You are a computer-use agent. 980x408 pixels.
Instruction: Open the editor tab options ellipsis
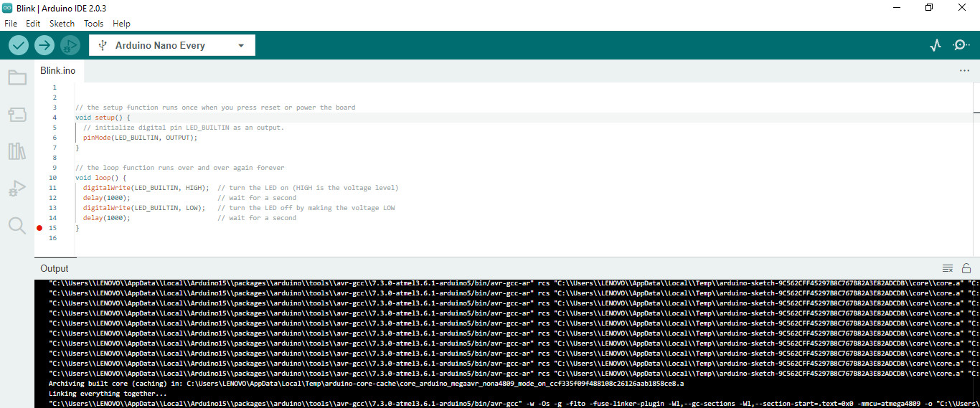pyautogui.click(x=965, y=71)
